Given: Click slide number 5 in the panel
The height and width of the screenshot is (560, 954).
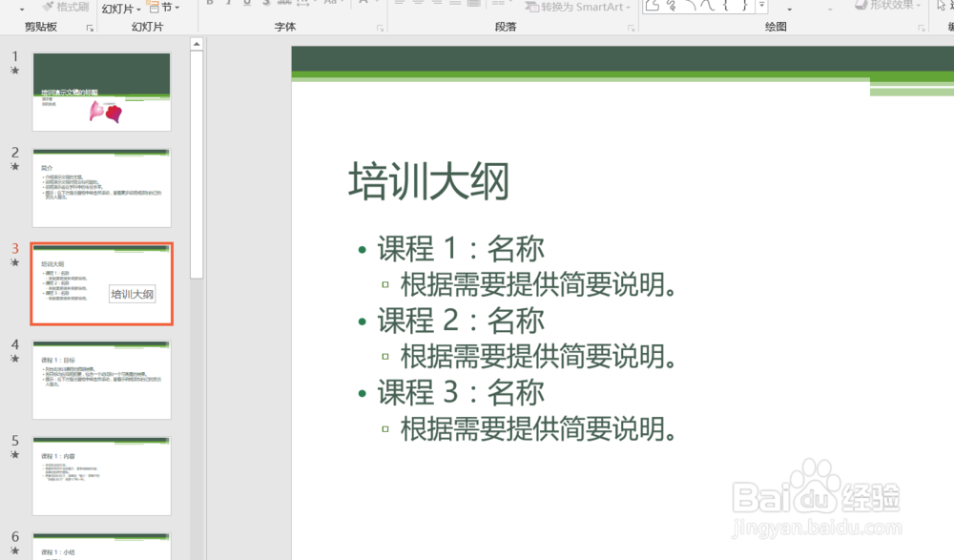Looking at the screenshot, I should click(x=15, y=441).
